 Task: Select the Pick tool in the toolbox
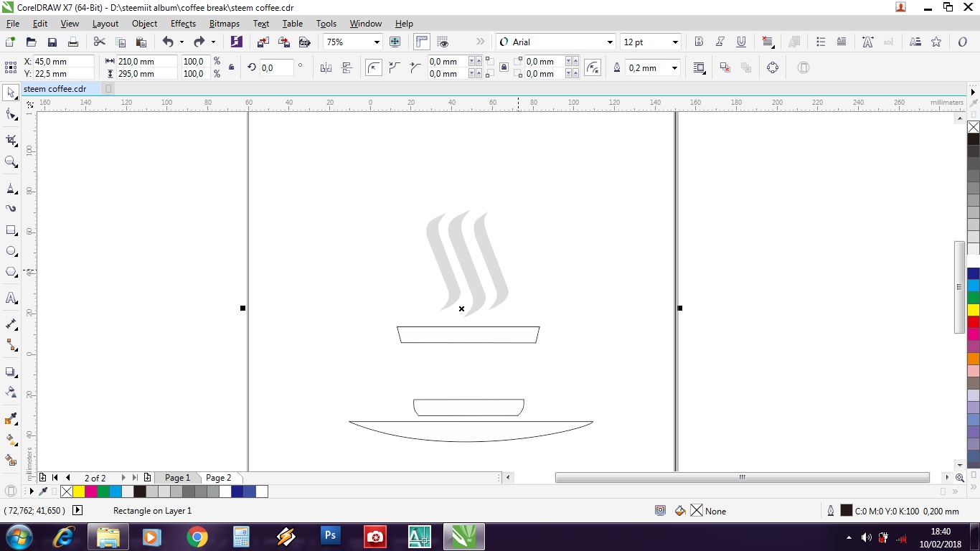[11, 93]
